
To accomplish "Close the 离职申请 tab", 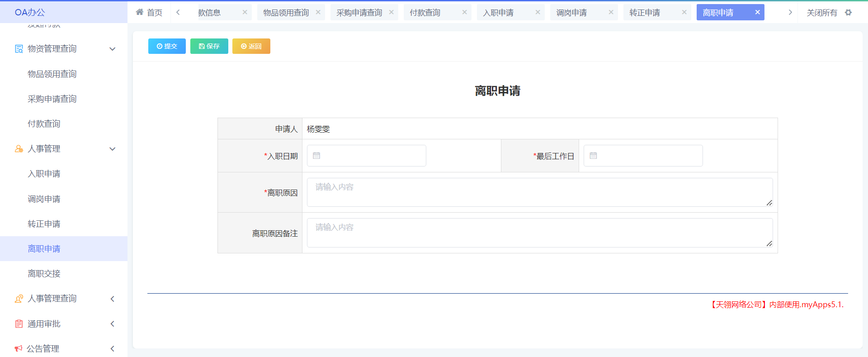I will 757,12.
